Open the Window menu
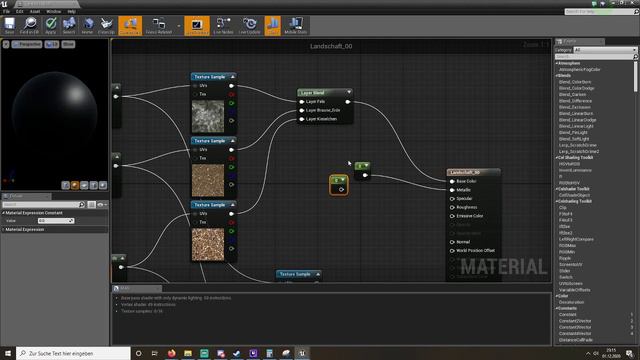 [x=53, y=11]
